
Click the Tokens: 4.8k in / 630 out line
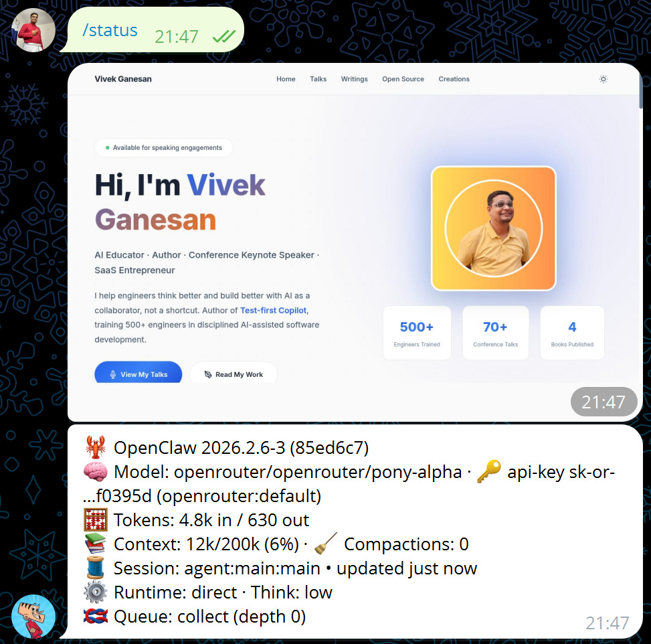coord(211,520)
